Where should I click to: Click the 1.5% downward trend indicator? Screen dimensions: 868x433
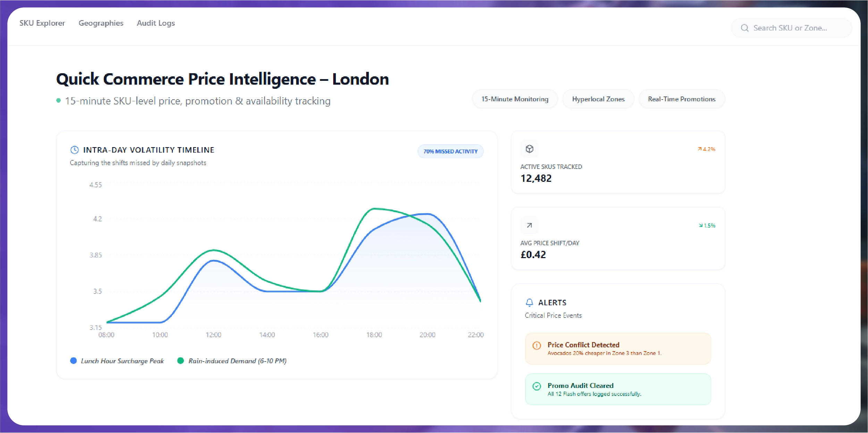707,226
